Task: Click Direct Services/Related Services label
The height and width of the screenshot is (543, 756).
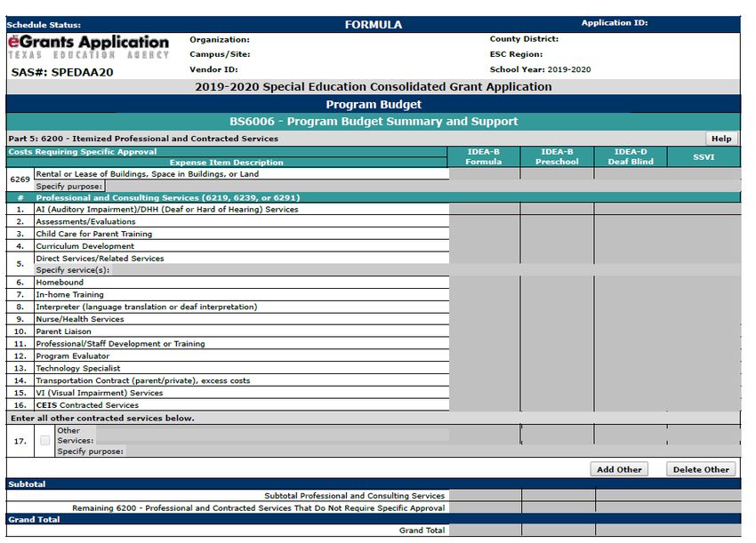Action: pyautogui.click(x=100, y=259)
